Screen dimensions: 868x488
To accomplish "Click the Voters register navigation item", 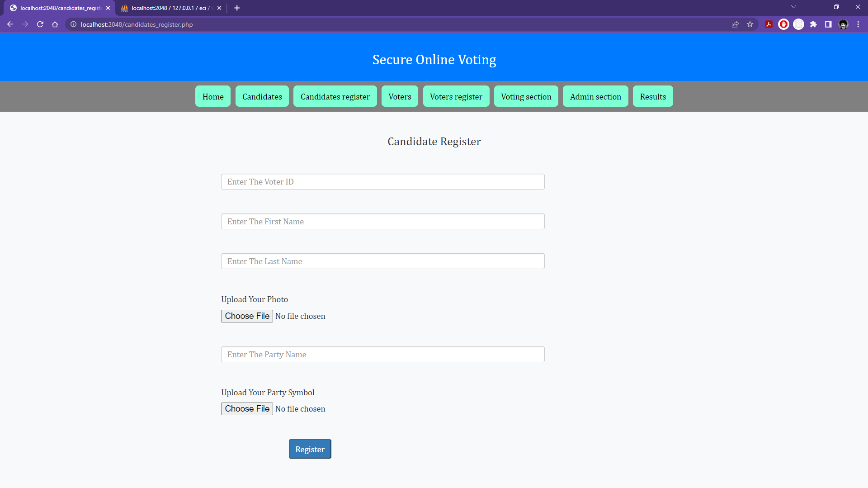I will [x=456, y=96].
